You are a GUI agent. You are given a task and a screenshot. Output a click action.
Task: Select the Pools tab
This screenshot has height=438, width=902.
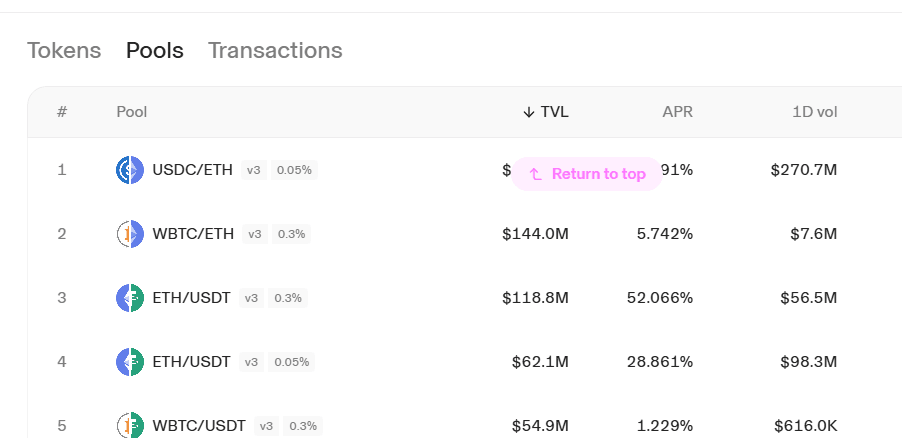(x=155, y=51)
